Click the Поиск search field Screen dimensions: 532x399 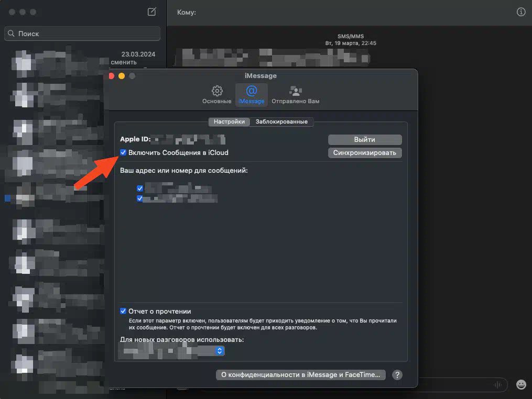click(x=82, y=34)
